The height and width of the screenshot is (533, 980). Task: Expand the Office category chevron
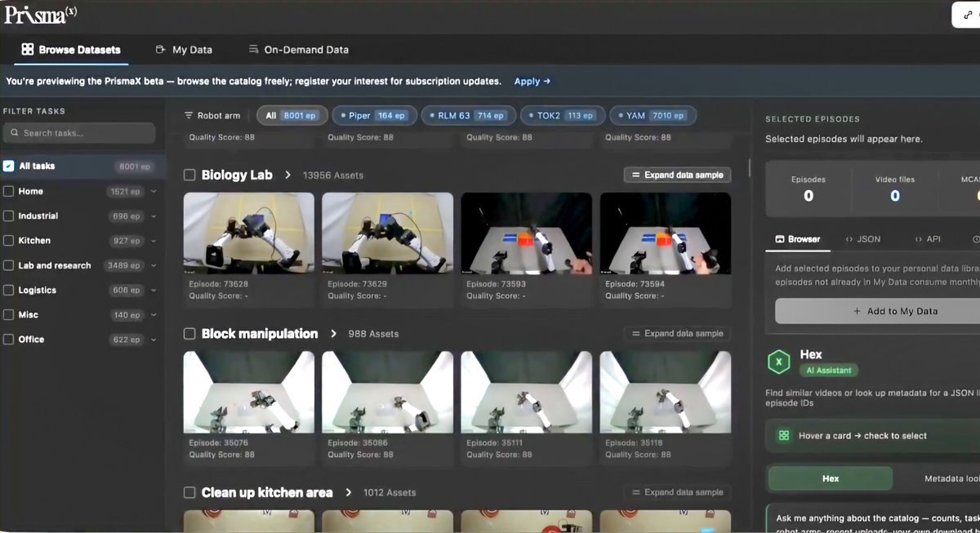pos(154,340)
